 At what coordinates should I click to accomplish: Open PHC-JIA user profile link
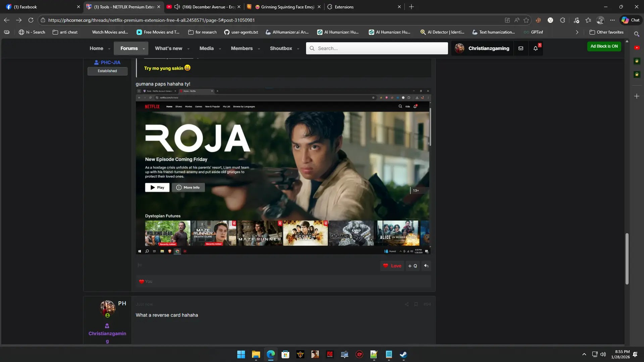(x=110, y=62)
